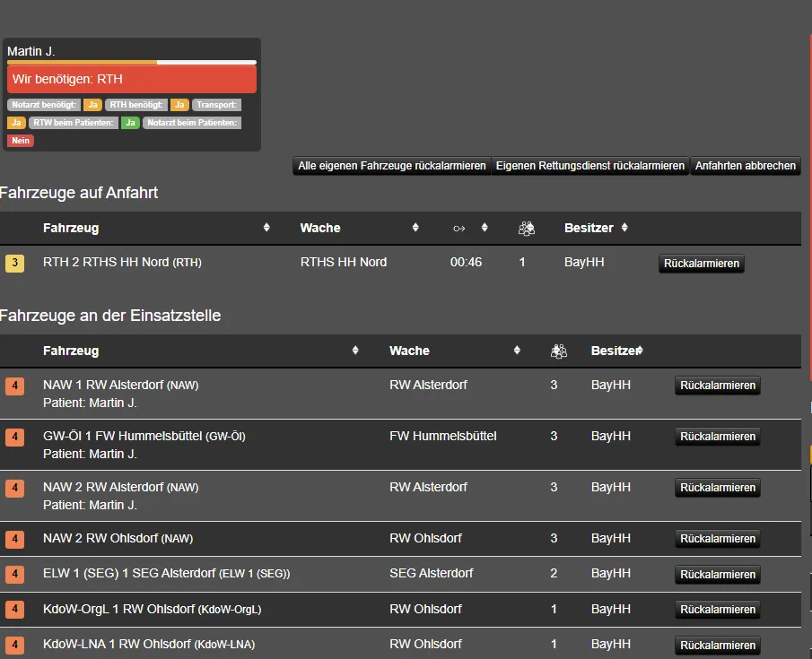
Task: Sort the Anfahrt table by Wache column arrows
Action: click(x=415, y=228)
